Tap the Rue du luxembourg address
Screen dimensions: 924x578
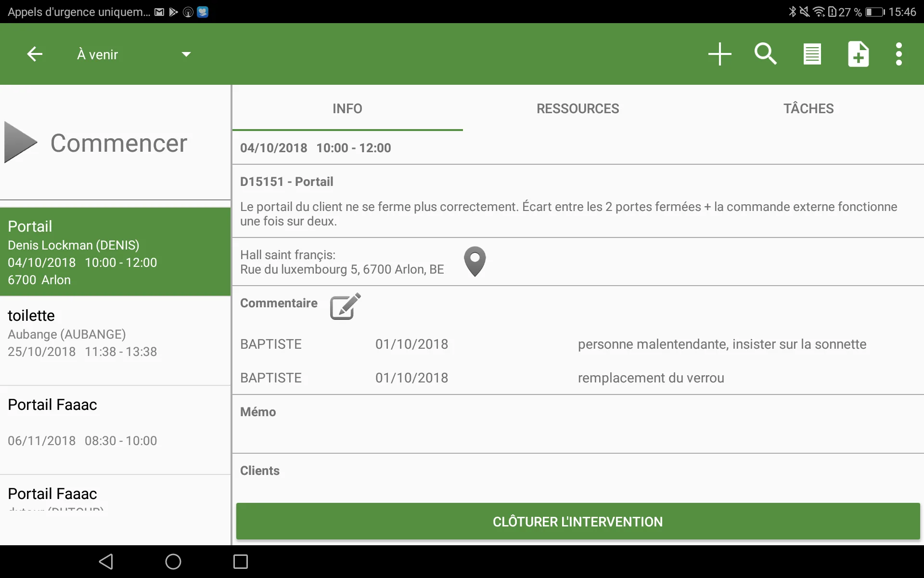pos(342,269)
